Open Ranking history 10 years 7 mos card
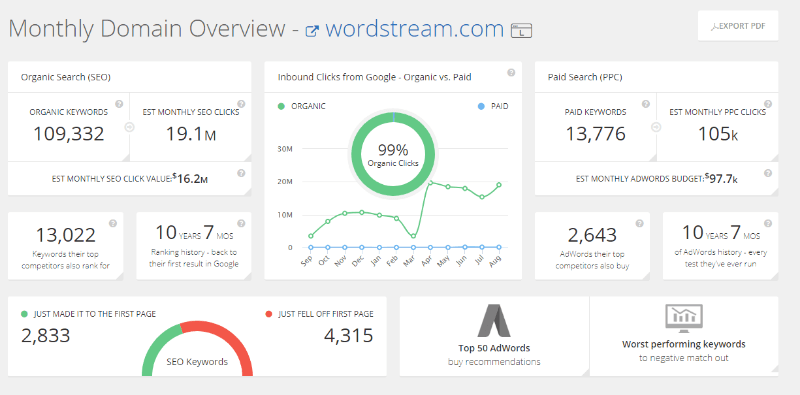This screenshot has width=800, height=395. 194,246
